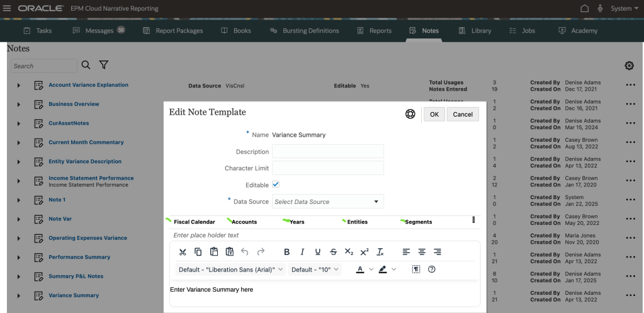Image resolution: width=644 pixels, height=313 pixels.
Task: Open the help lifebuoy icon in dialog
Action: (411, 115)
